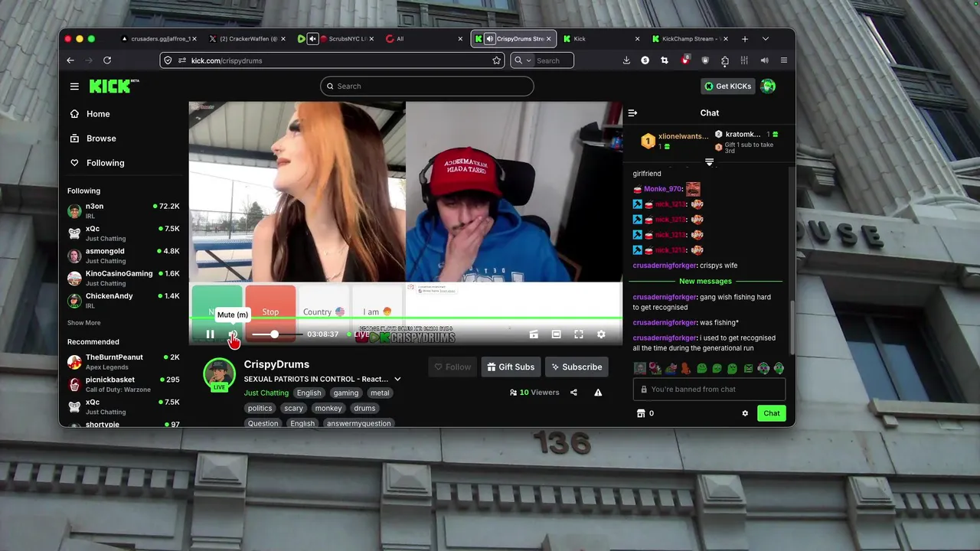This screenshot has width=980, height=551.
Task: Open the Kick hamburger sidebar menu
Action: click(74, 86)
